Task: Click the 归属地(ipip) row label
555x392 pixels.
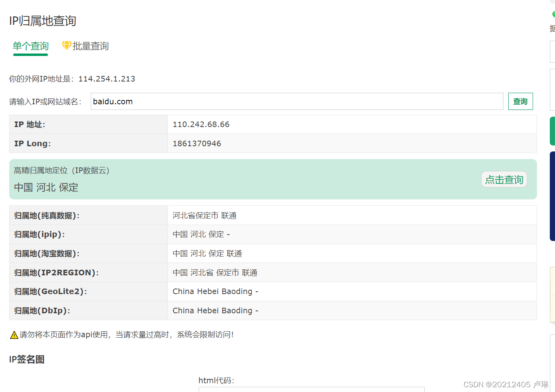Action: pos(40,234)
